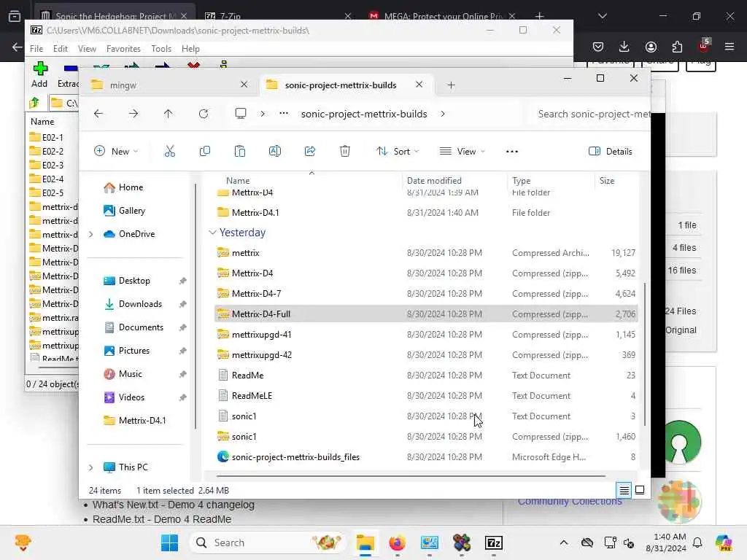747x560 pixels.
Task: Expand This PC in navigation pane
Action: tap(90, 467)
